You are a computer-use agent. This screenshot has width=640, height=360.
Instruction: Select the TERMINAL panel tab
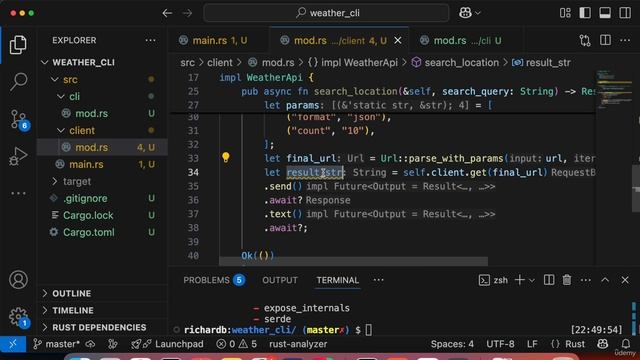tap(338, 280)
